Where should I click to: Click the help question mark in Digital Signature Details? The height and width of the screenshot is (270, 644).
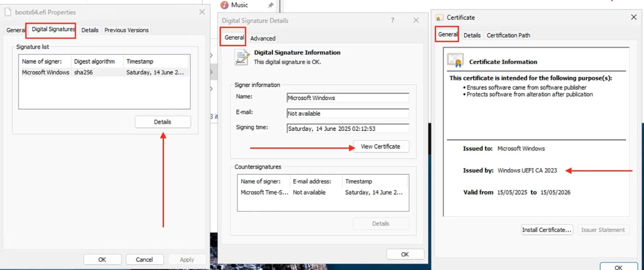pyautogui.click(x=392, y=20)
